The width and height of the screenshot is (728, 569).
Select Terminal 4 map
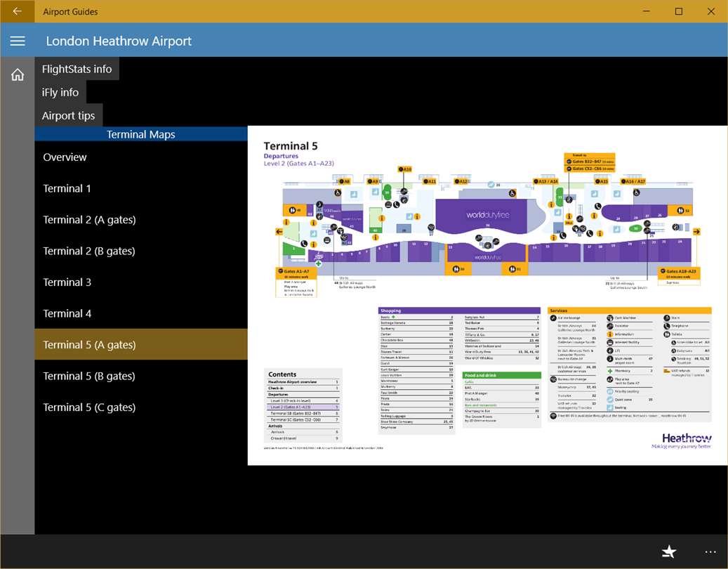[140, 313]
